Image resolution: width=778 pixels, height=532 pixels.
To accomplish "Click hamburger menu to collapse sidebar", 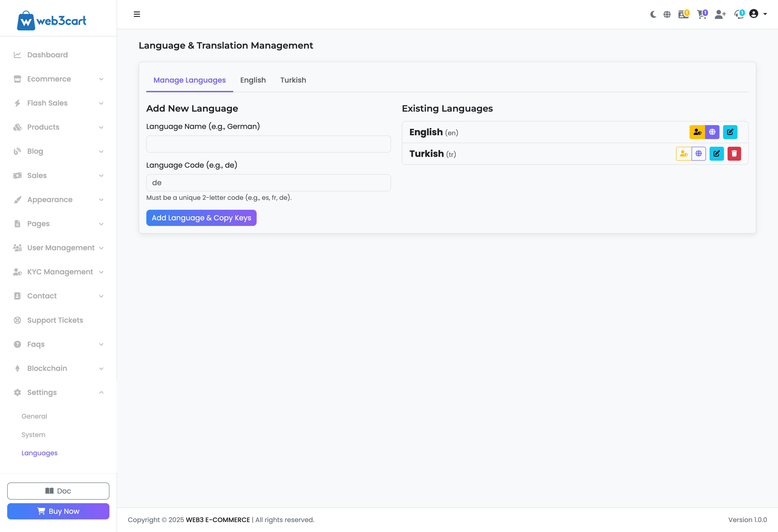I will (137, 14).
